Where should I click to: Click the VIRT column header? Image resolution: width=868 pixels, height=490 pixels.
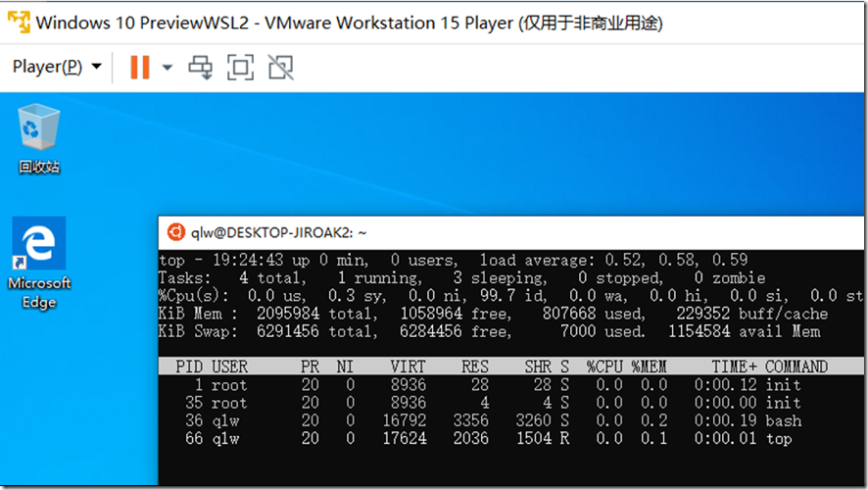(x=408, y=367)
